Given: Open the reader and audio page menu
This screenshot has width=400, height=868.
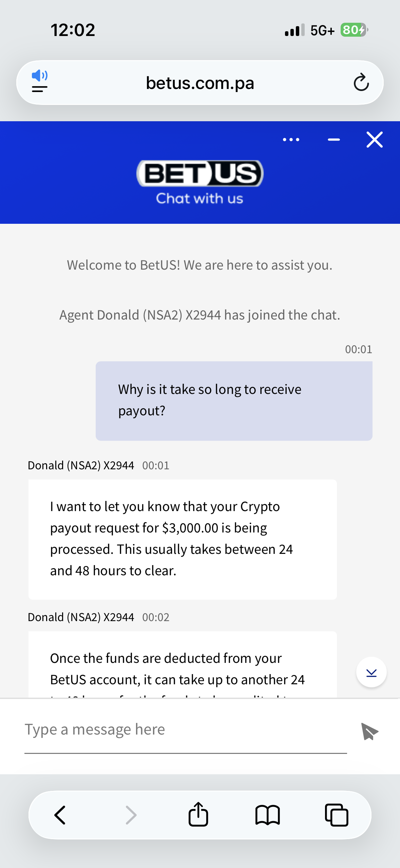Looking at the screenshot, I should (x=40, y=82).
